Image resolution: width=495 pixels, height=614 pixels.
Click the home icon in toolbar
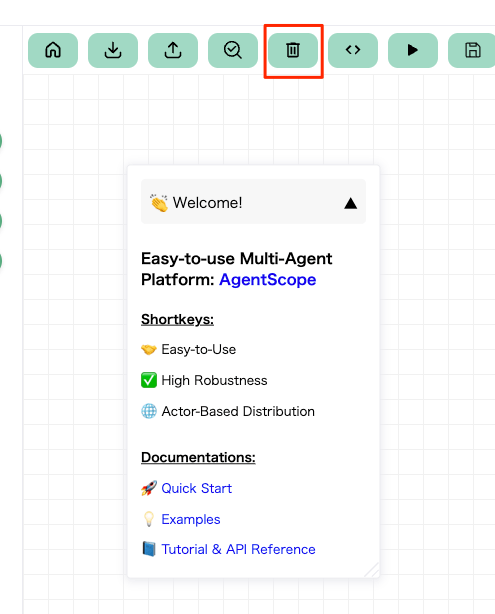(53, 50)
